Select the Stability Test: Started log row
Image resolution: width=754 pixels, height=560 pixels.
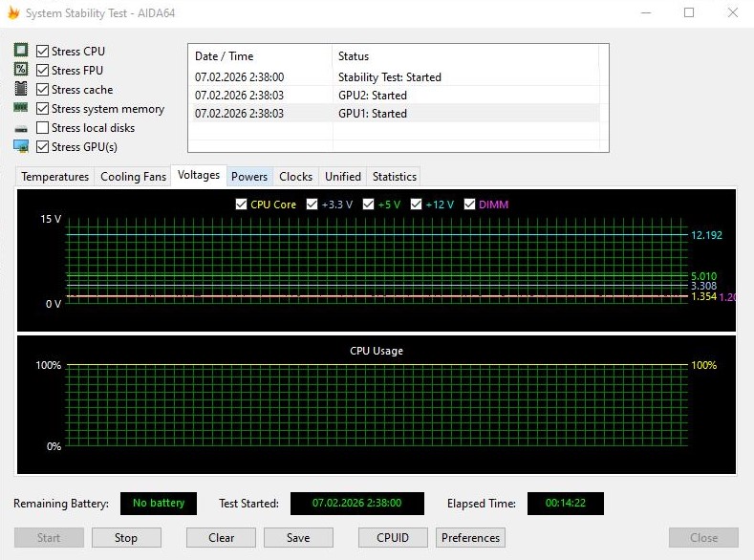click(x=395, y=76)
